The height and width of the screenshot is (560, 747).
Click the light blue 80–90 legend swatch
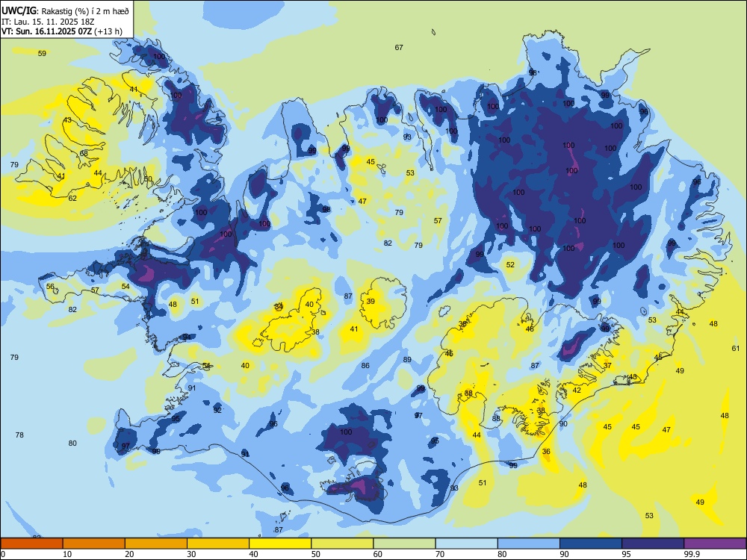click(529, 544)
